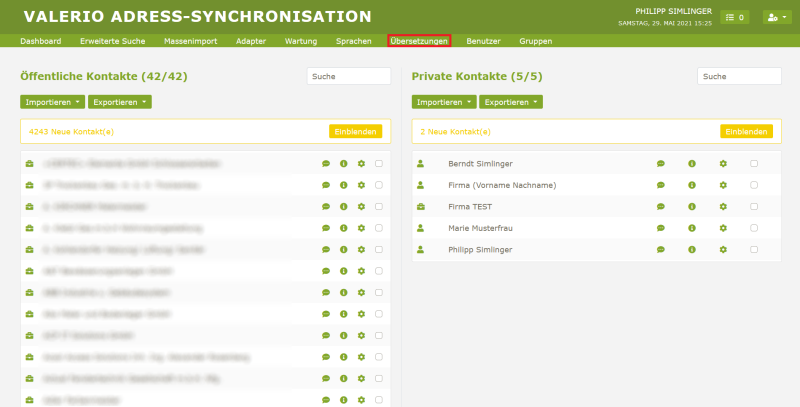Click person icon beside Berndt Simlinger

[x=420, y=164]
